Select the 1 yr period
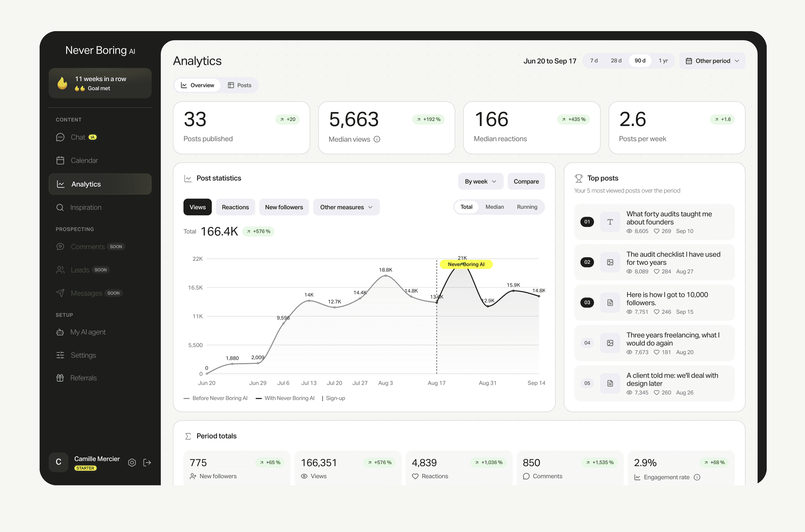The width and height of the screenshot is (805, 532). click(x=663, y=61)
